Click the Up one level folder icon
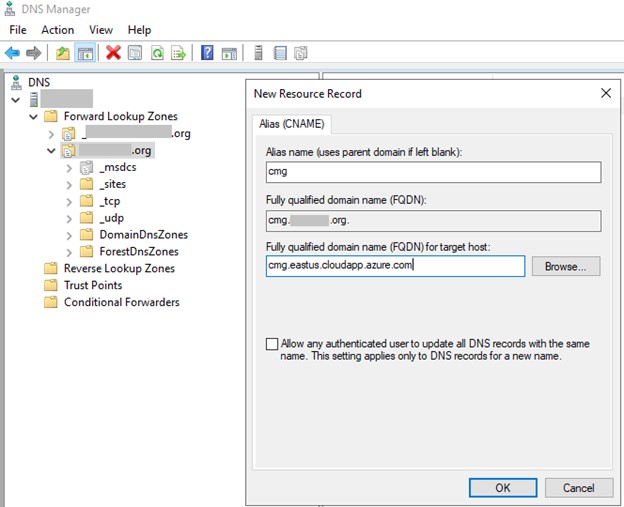The width and height of the screenshot is (624, 507). coord(62,53)
